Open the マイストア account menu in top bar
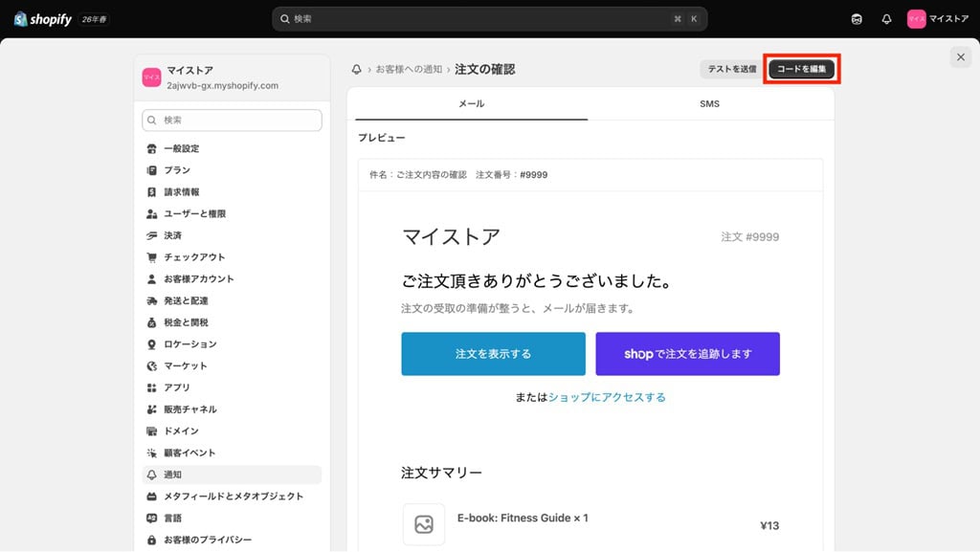The image size is (980, 552). (x=938, y=19)
